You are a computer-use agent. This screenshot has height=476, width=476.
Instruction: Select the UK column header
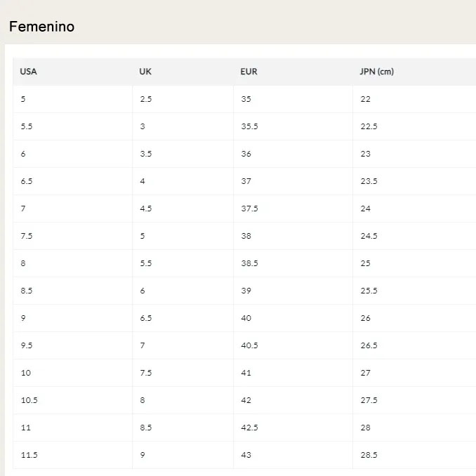[183, 72]
